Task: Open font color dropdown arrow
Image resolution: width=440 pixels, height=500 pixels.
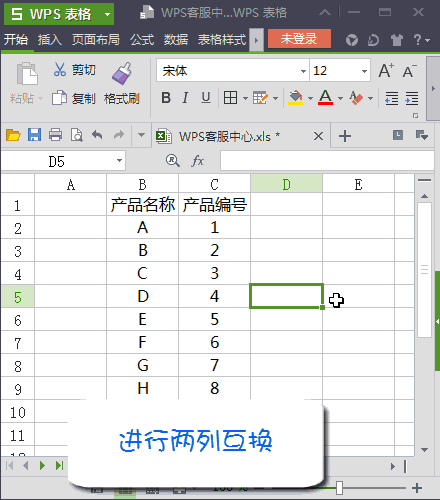Action: [x=340, y=98]
